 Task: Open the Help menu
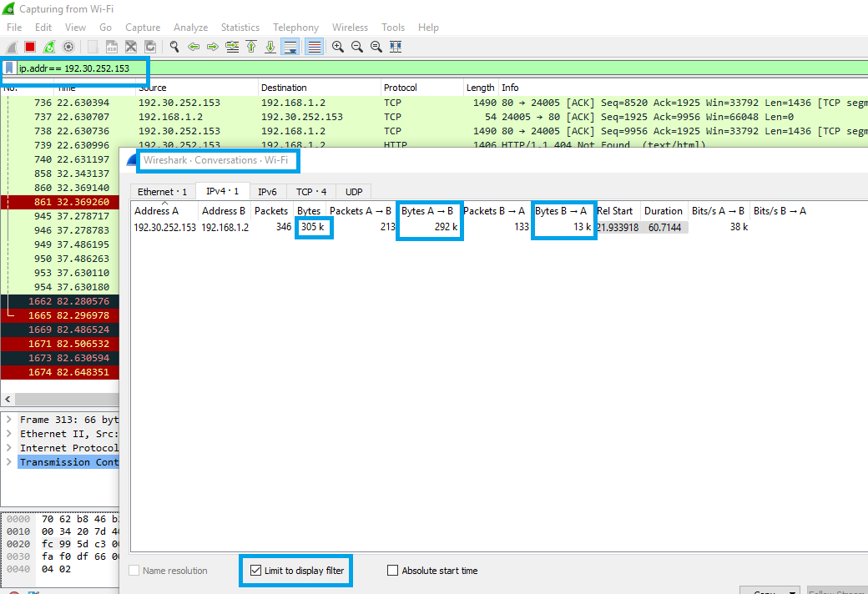[428, 28]
